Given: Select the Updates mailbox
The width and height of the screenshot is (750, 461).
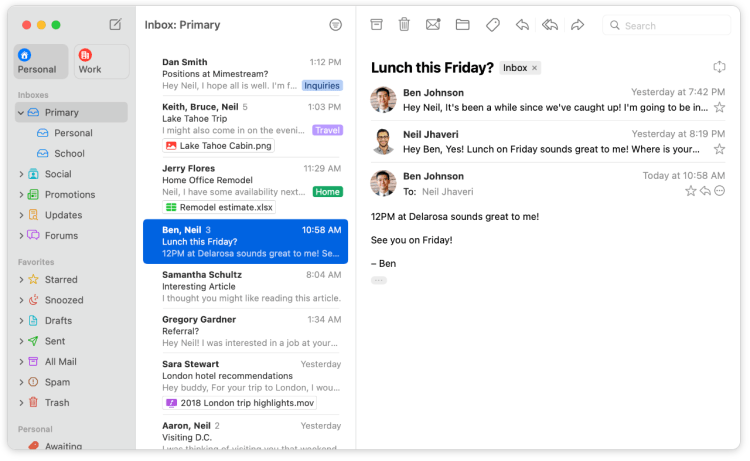Looking at the screenshot, I should (x=72, y=215).
